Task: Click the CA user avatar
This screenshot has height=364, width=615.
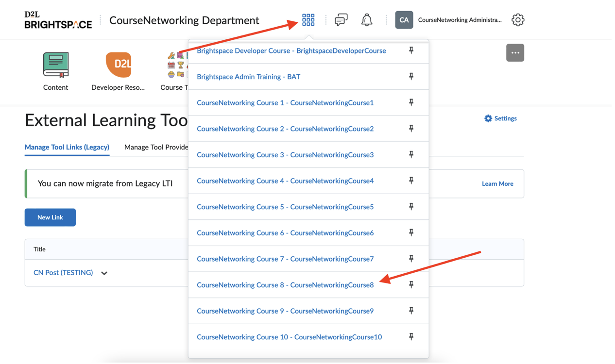Action: (404, 20)
